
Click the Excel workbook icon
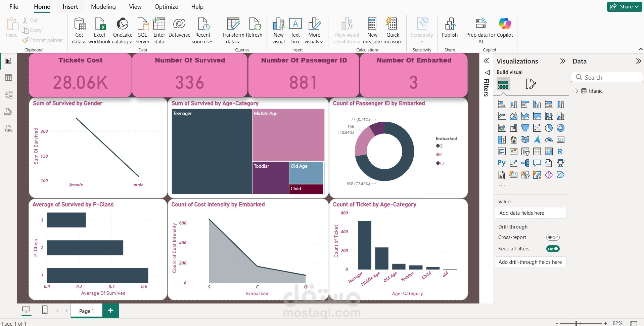(x=100, y=24)
